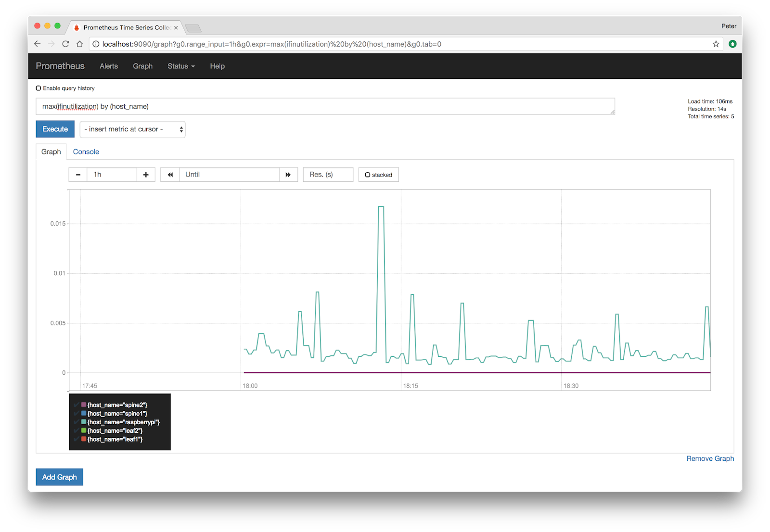Click the spine2 color swatch in legend

(83, 405)
